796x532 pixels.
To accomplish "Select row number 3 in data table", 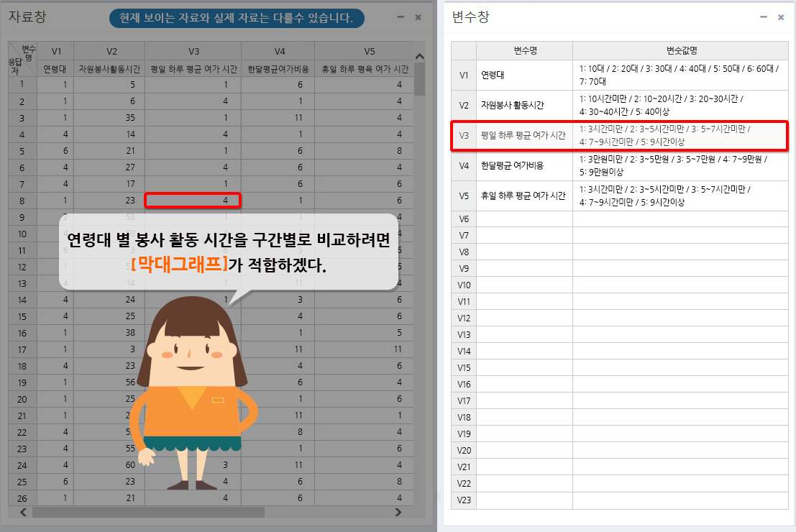I will [22, 118].
